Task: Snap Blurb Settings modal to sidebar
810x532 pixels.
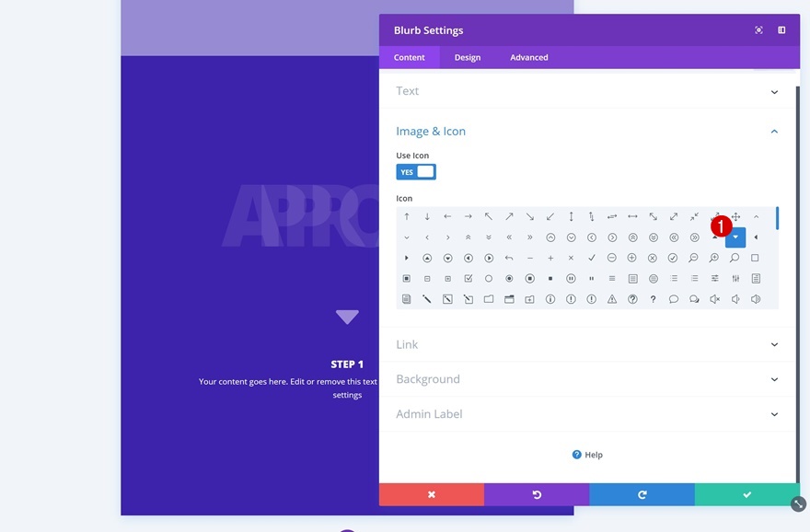Action: tap(781, 30)
